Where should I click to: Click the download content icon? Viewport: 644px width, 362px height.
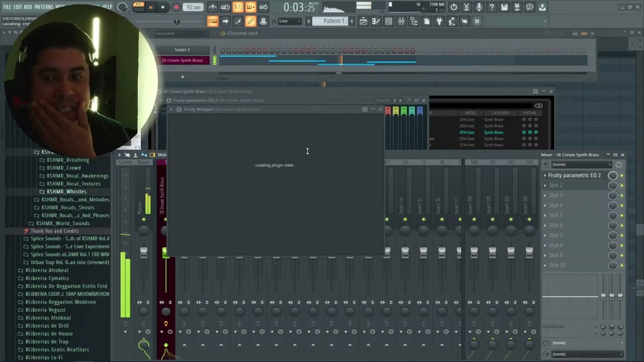point(542,7)
